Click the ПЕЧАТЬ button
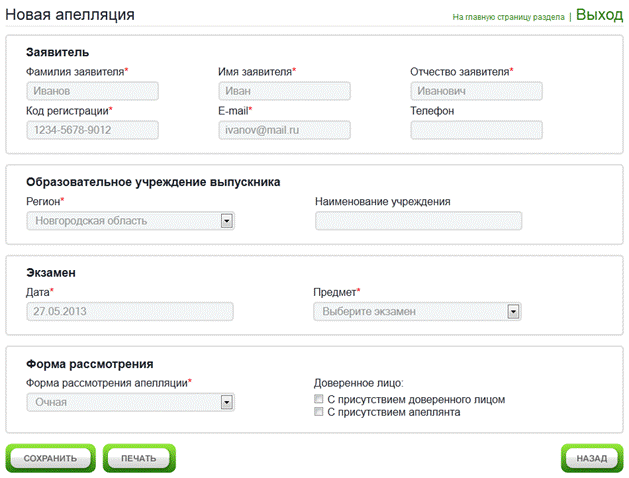This screenshot has height=478, width=629. point(139,458)
